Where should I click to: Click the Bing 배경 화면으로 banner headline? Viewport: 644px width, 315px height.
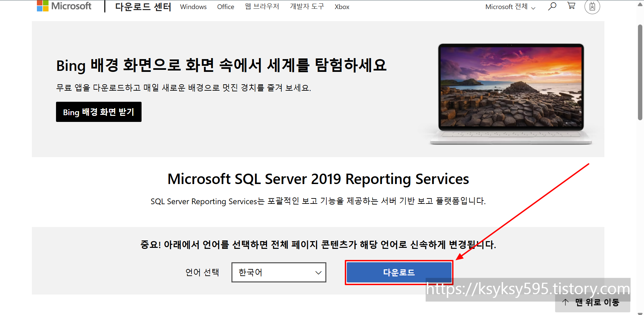pyautogui.click(x=221, y=65)
